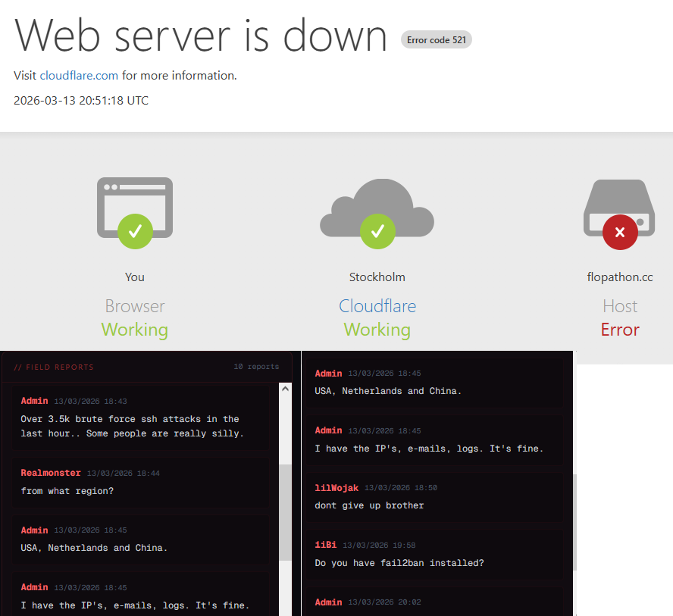Click the scroll-up arrow in the field reports panel

[x=285, y=389]
